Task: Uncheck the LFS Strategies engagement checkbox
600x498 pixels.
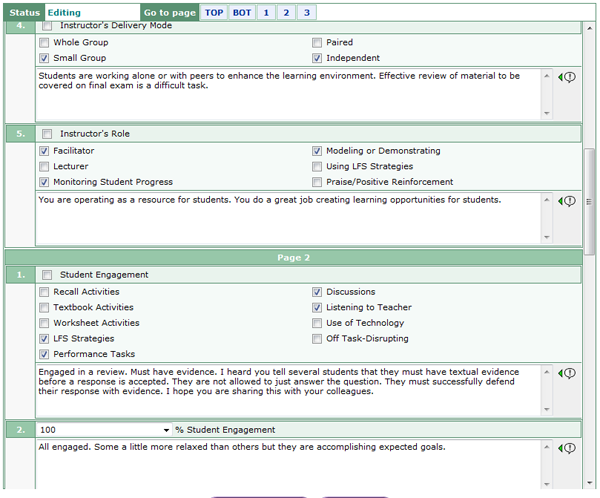Action: click(44, 339)
